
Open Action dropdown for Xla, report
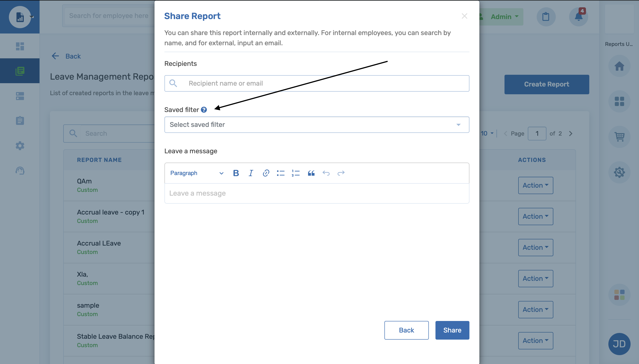pos(536,278)
